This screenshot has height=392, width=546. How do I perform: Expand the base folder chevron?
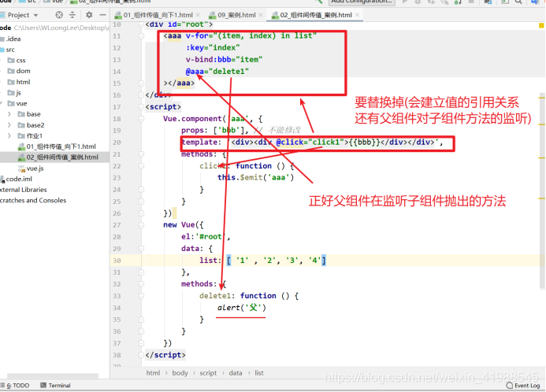coord(9,114)
